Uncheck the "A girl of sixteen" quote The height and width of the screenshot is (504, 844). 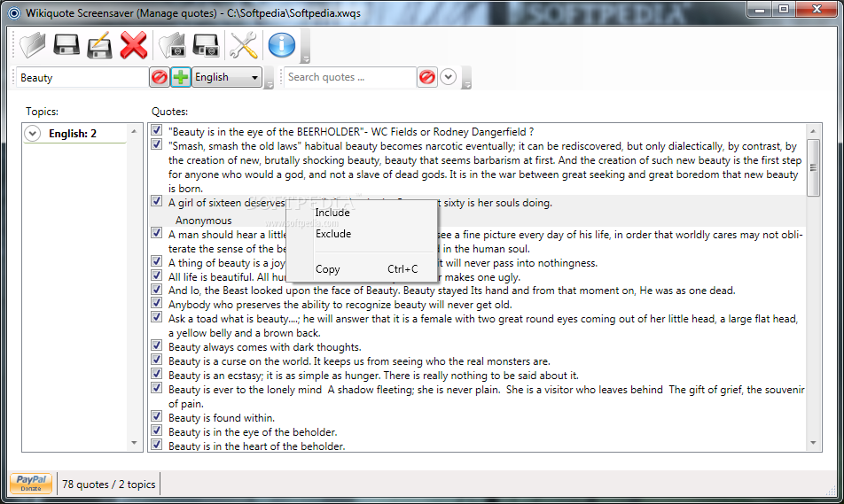157,201
